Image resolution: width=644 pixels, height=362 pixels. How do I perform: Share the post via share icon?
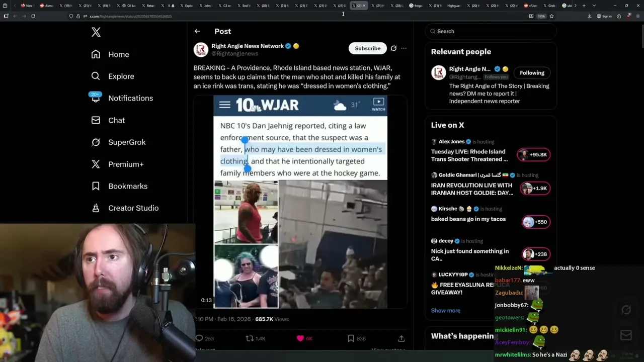click(401, 338)
